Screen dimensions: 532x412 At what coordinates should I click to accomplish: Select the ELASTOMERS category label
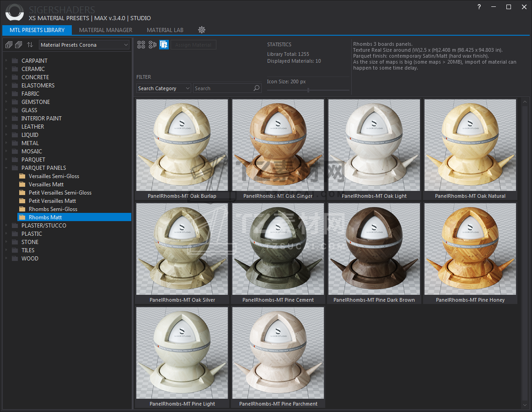pos(38,85)
